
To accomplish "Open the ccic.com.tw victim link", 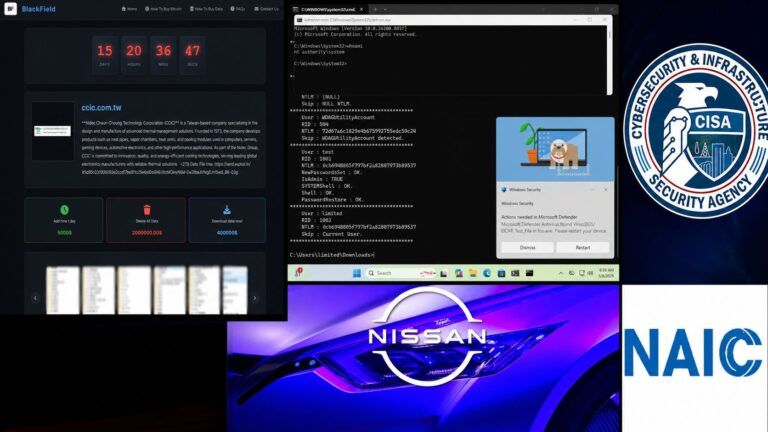I will [x=101, y=108].
